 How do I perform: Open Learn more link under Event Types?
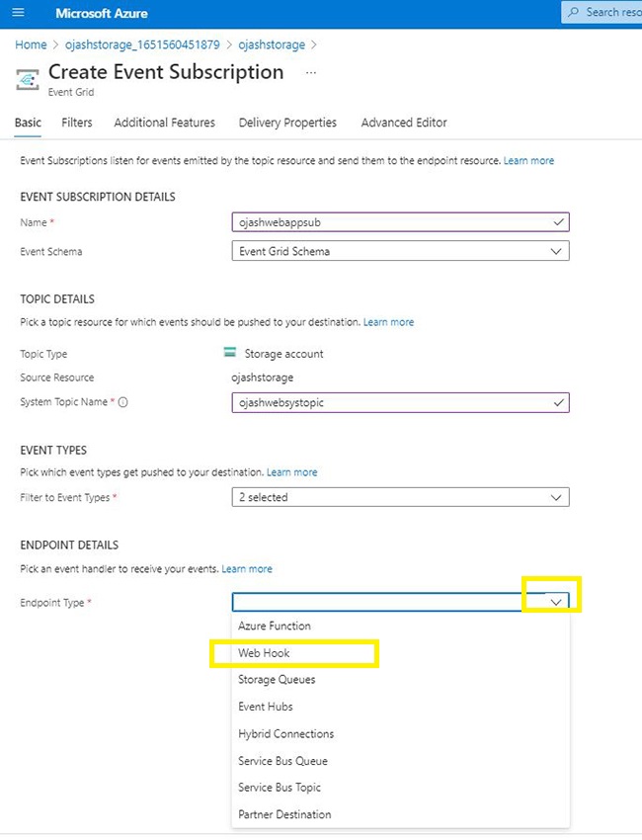pos(292,472)
